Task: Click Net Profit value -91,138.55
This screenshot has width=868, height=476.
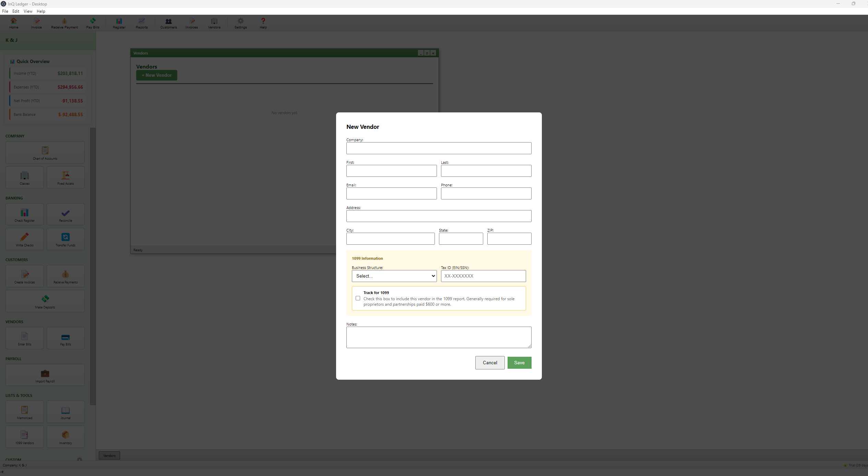Action: click(72, 101)
